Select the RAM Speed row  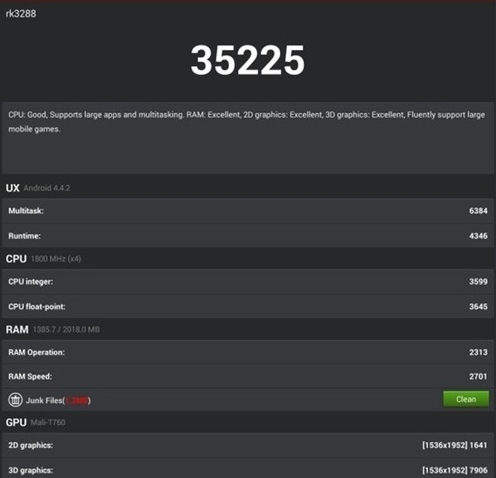point(248,376)
